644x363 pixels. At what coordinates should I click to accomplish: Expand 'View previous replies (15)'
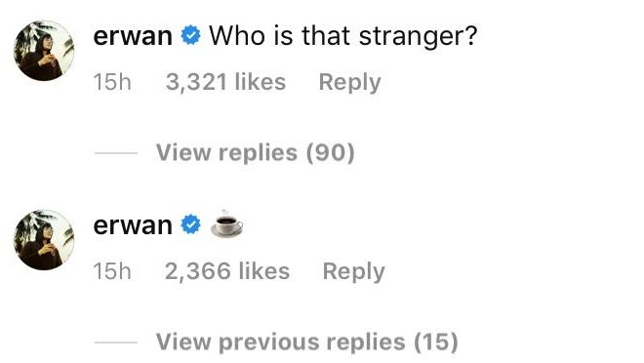pyautogui.click(x=306, y=343)
